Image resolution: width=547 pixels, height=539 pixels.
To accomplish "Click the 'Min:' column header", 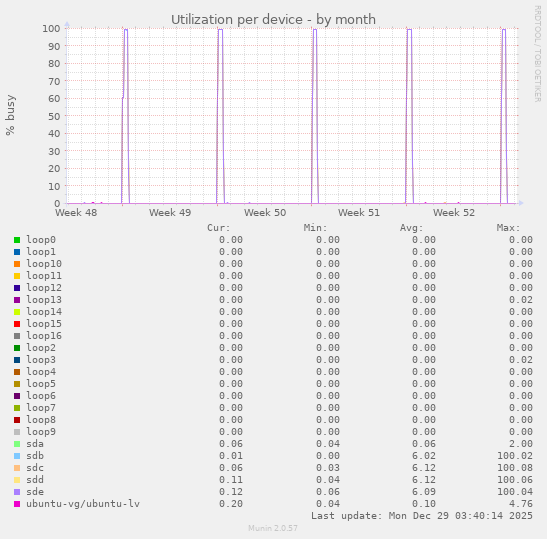I will point(315,228).
